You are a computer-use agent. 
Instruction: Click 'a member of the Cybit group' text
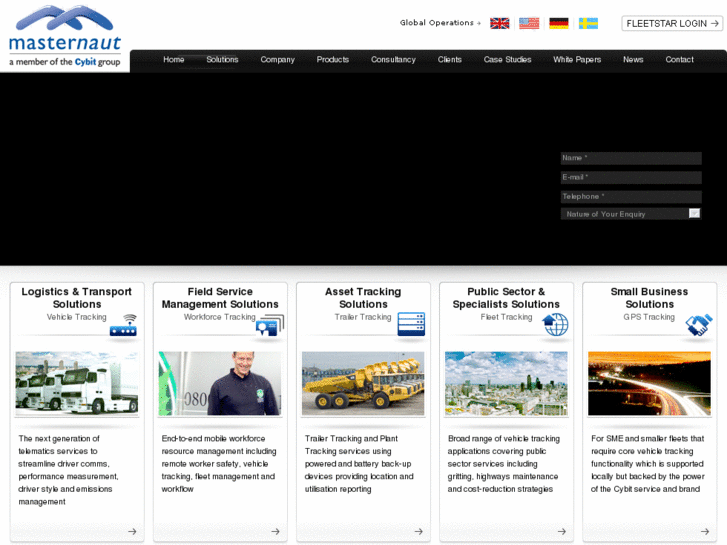64,62
